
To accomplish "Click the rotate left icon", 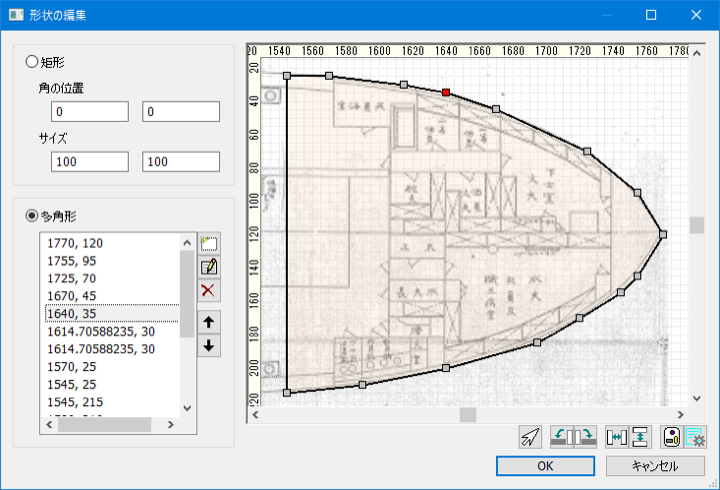I will click(562, 437).
